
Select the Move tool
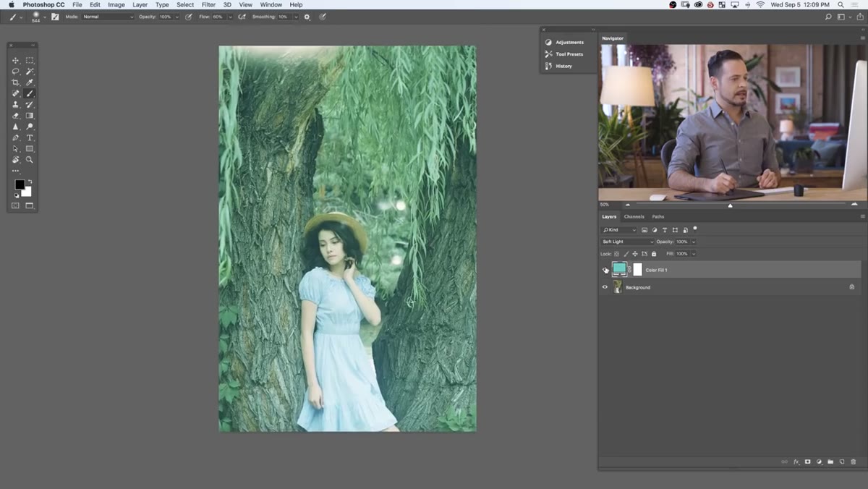click(15, 61)
